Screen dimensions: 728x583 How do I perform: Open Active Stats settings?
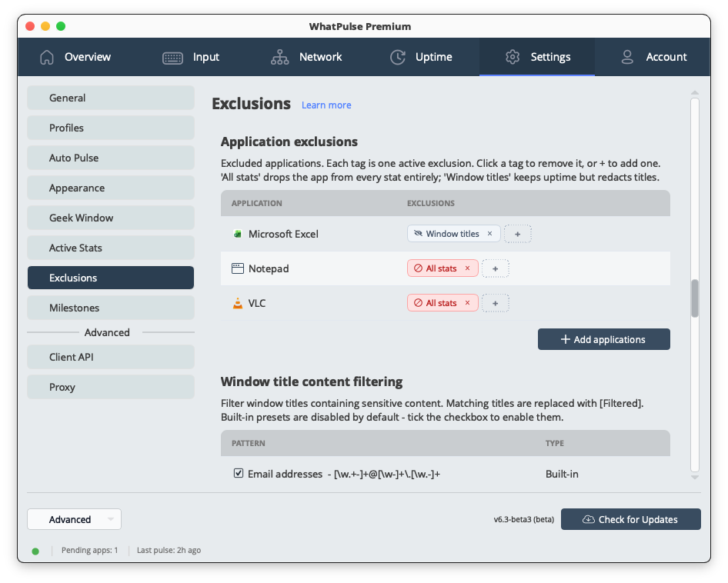point(111,248)
